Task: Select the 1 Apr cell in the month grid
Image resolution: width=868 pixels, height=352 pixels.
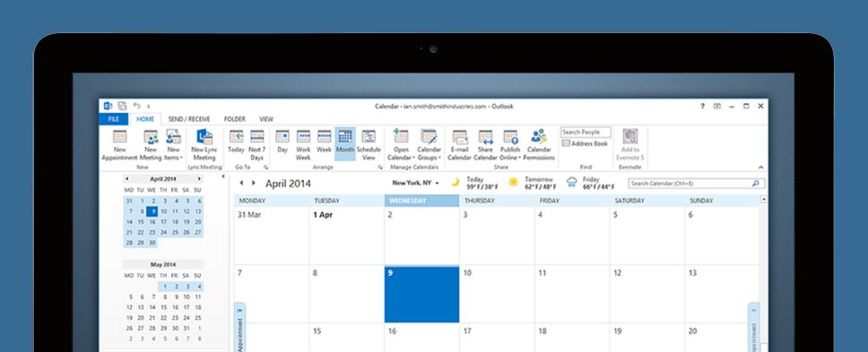Action: point(346,236)
